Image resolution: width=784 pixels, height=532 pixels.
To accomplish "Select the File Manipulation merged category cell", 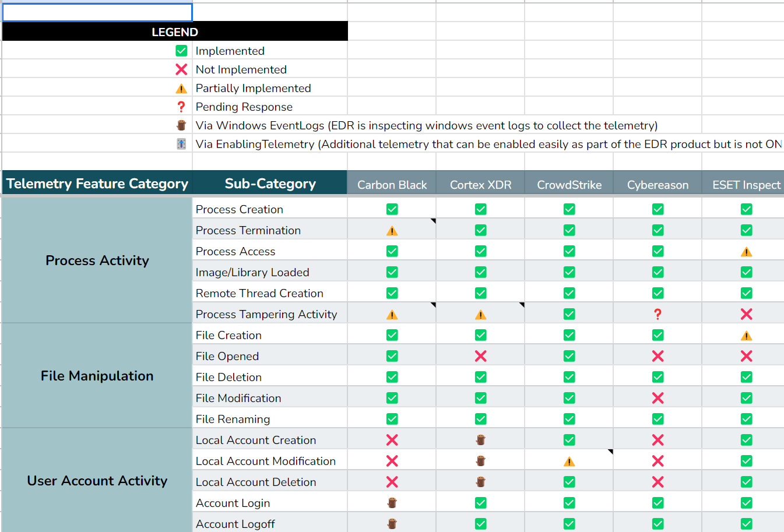I will pyautogui.click(x=97, y=376).
